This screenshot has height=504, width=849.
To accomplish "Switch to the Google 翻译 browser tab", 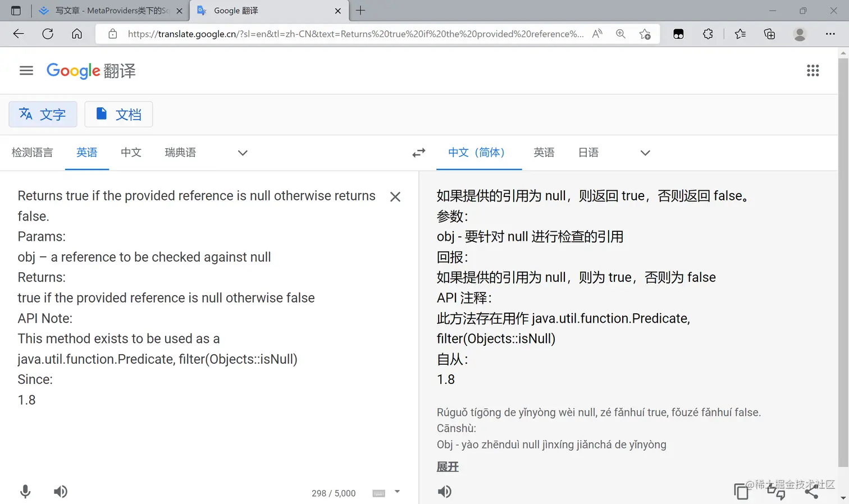I will tap(268, 11).
